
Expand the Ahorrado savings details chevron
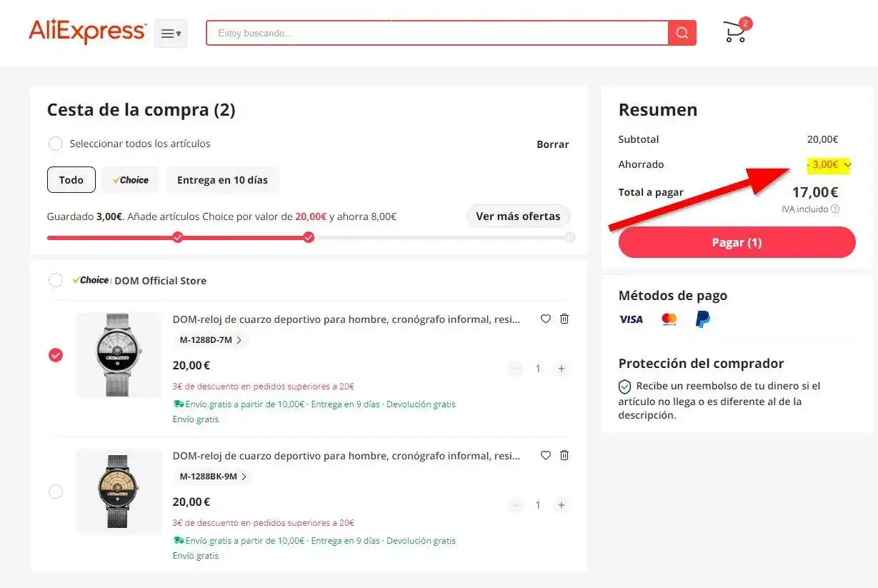(847, 165)
